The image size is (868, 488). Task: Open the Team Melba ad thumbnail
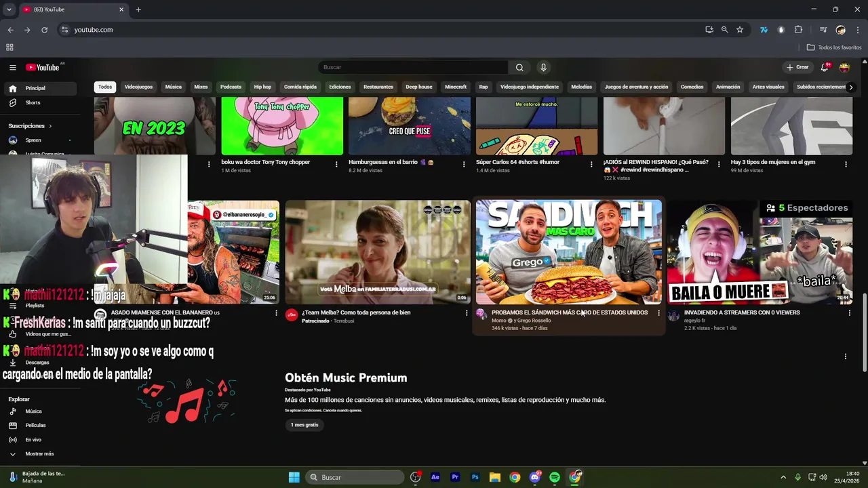378,252
